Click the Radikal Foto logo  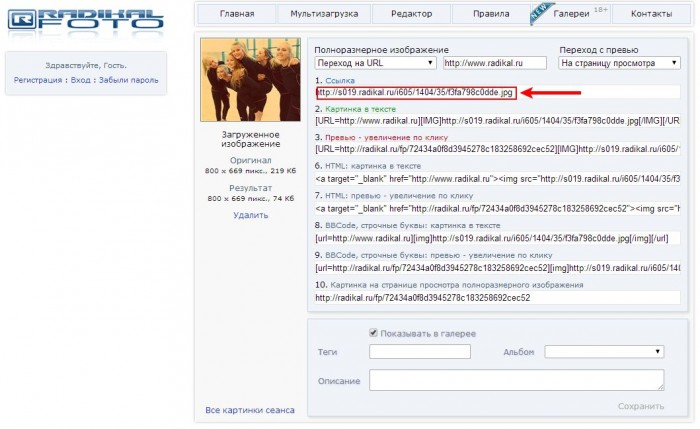click(86, 20)
